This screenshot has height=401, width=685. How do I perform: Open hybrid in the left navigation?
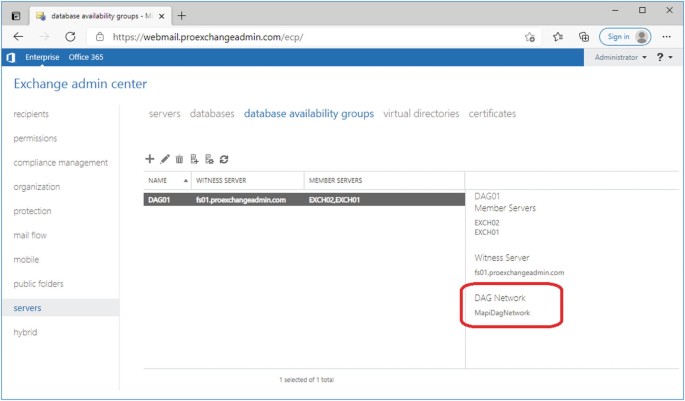(25, 332)
